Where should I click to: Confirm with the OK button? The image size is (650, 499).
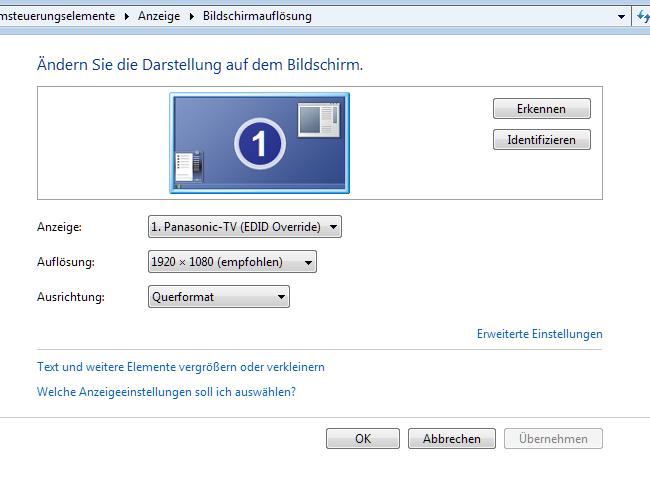point(363,438)
